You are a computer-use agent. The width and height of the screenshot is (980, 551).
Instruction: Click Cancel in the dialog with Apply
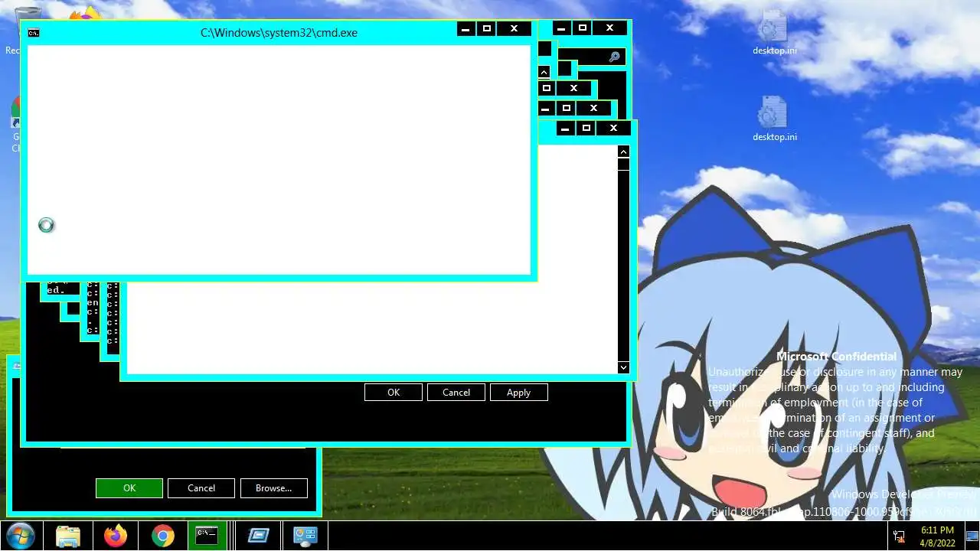(456, 392)
